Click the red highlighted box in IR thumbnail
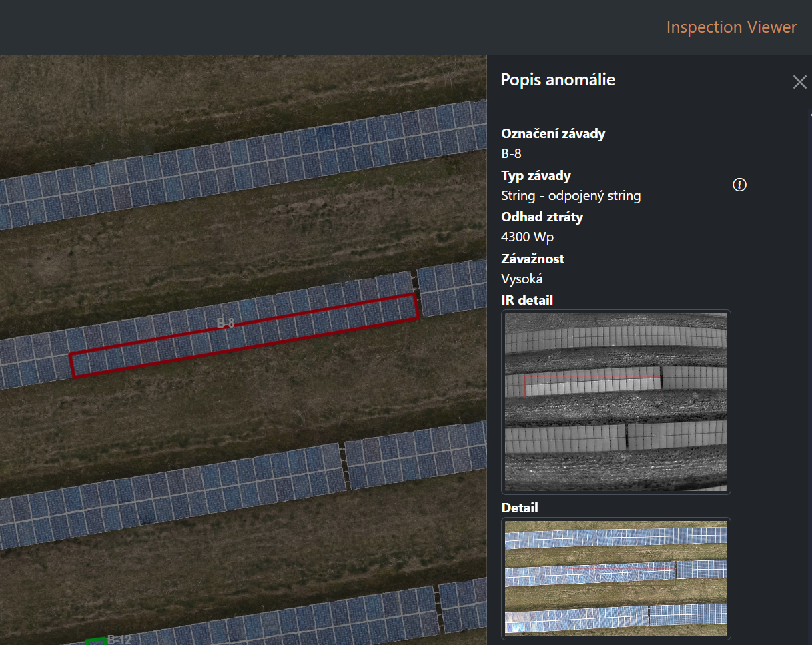 pos(592,387)
